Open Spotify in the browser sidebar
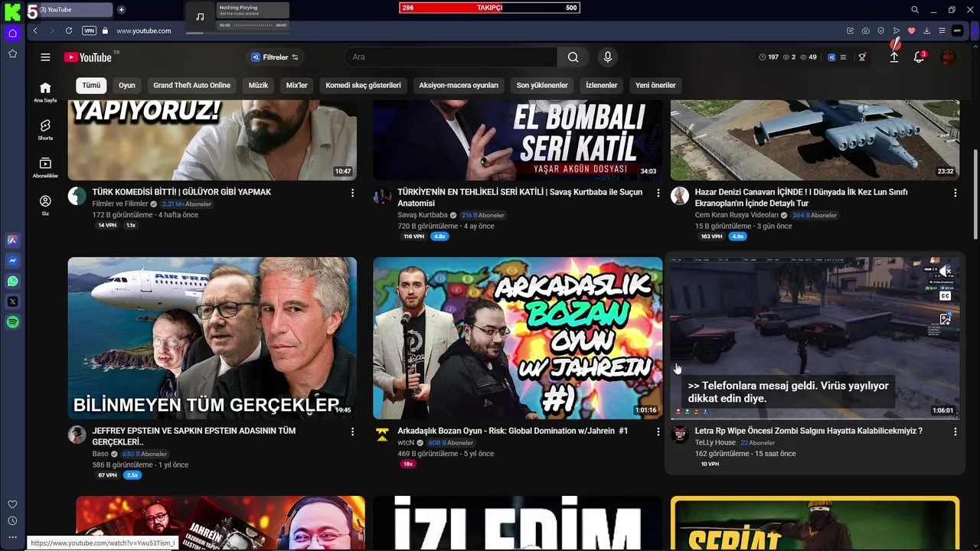Image resolution: width=980 pixels, height=551 pixels. coord(12,322)
